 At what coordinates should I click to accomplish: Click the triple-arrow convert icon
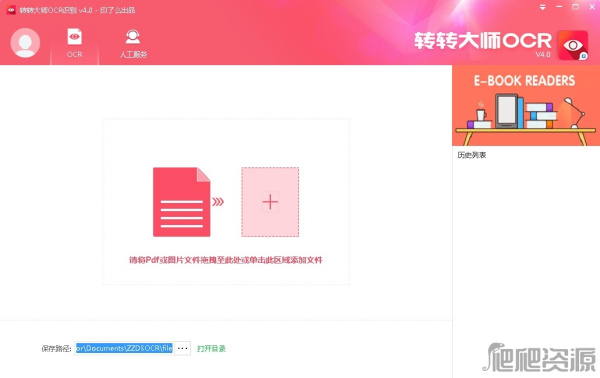click(x=218, y=202)
